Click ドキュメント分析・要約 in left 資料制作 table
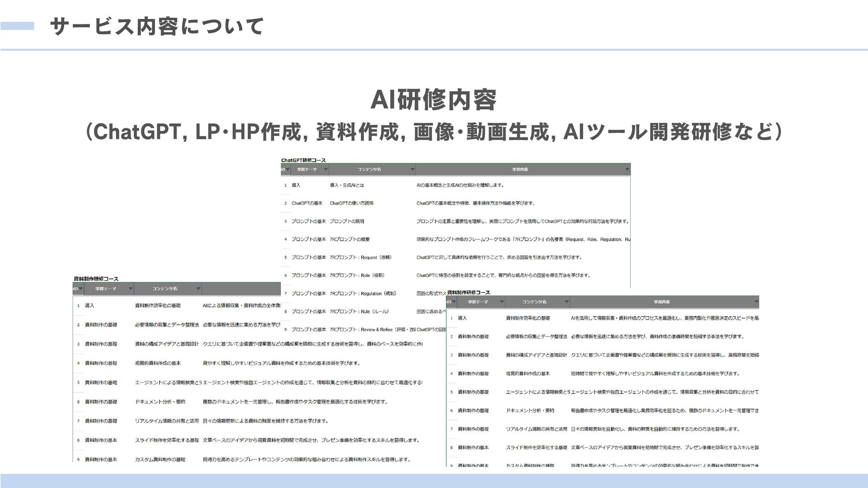This screenshot has width=868, height=488. click(160, 402)
